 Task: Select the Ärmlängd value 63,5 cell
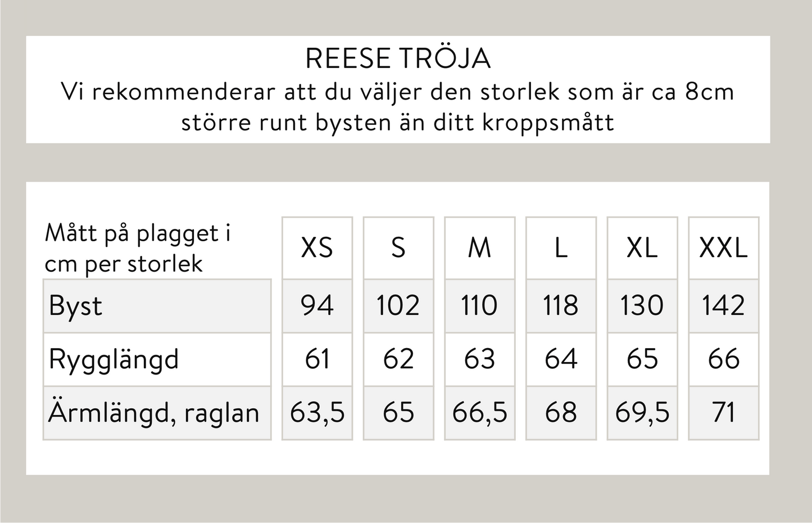pyautogui.click(x=317, y=413)
